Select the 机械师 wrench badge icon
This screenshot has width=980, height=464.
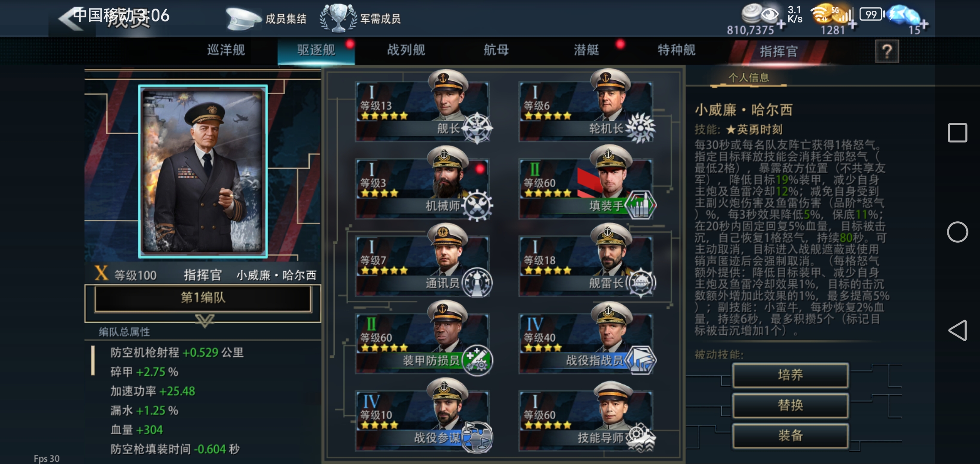(477, 205)
